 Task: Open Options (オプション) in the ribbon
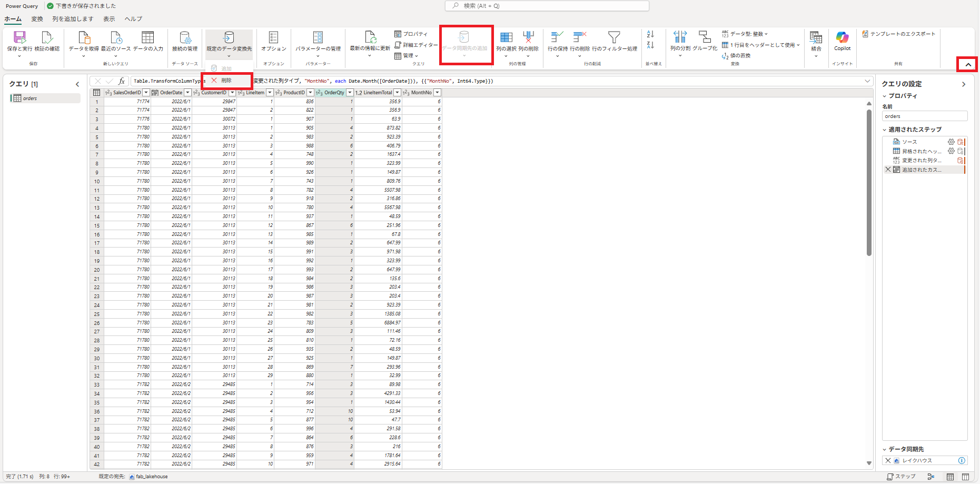coord(274,42)
